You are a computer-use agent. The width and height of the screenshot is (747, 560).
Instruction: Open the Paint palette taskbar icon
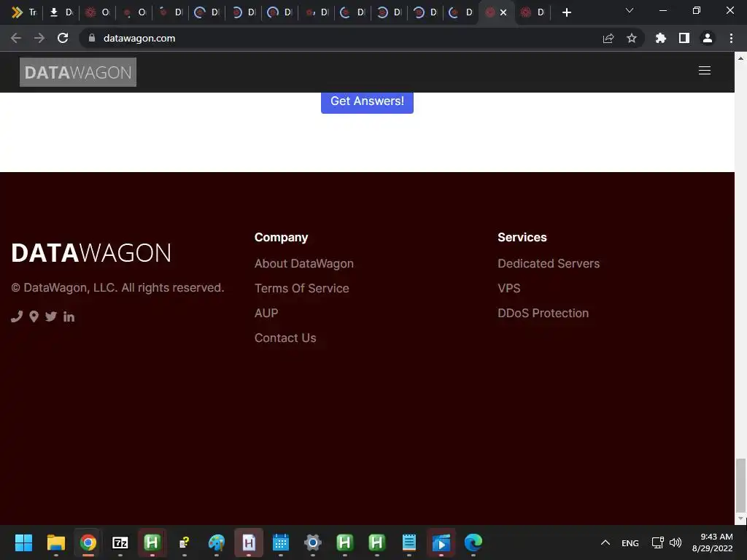click(216, 542)
